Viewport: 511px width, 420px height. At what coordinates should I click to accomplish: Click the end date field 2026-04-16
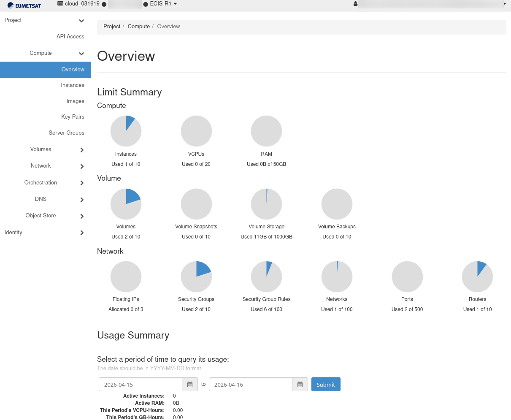251,385
